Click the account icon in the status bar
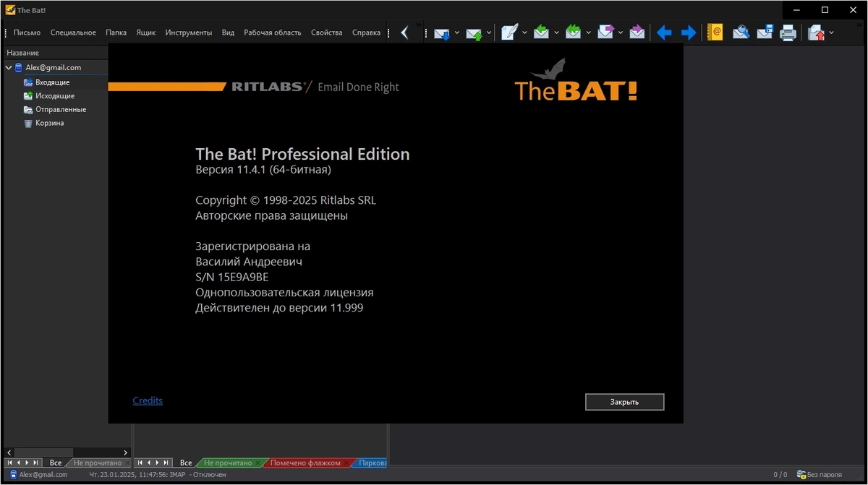This screenshot has height=485, width=868. tap(13, 475)
